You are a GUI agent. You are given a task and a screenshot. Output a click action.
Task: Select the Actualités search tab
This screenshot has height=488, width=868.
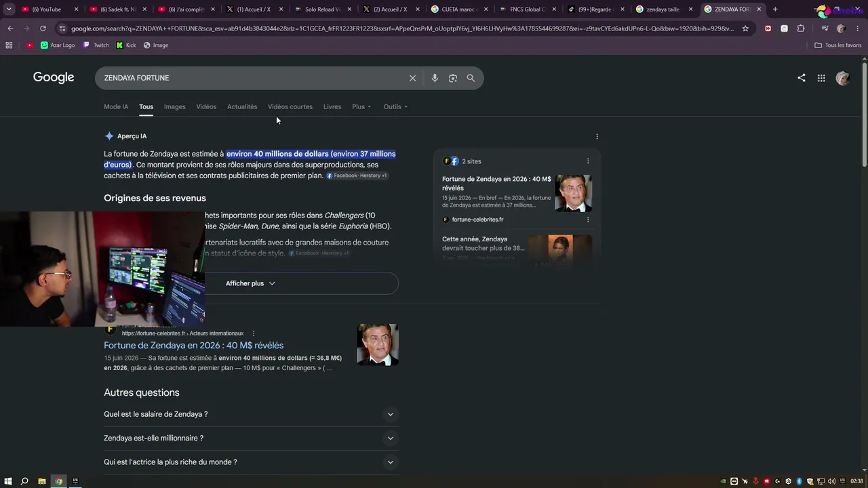click(242, 106)
